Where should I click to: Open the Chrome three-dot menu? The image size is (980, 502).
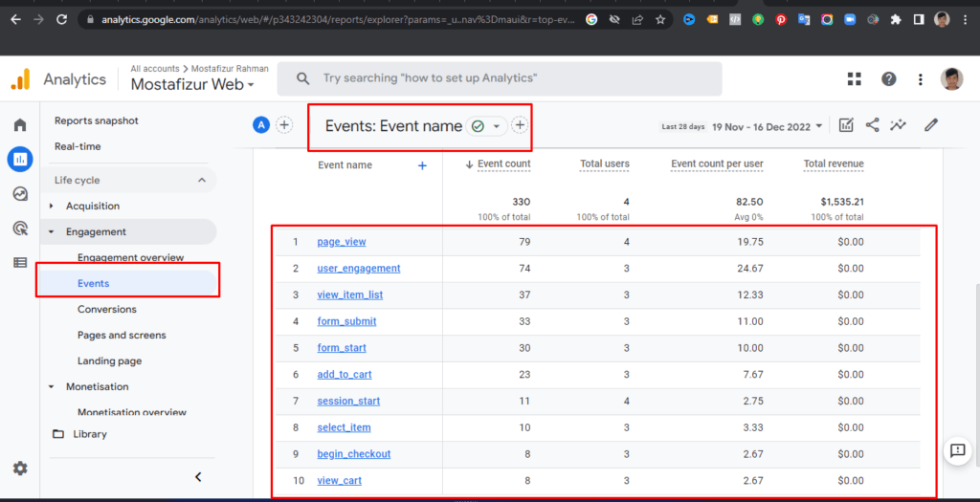click(x=967, y=19)
